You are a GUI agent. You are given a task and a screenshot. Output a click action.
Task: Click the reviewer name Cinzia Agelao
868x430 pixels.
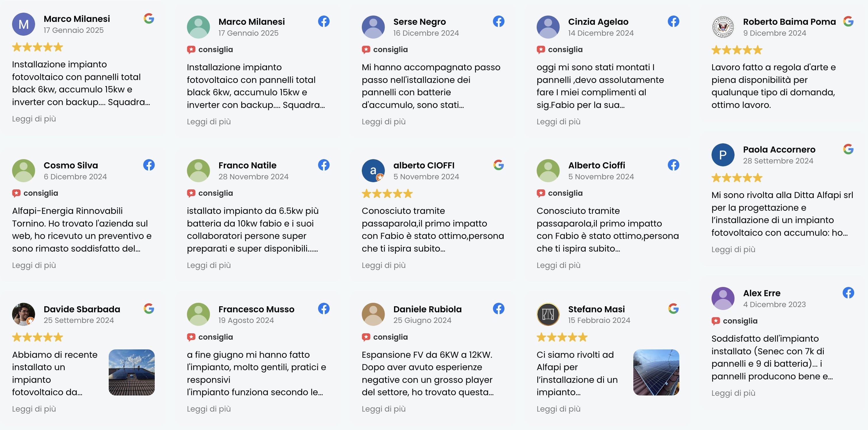tap(598, 22)
